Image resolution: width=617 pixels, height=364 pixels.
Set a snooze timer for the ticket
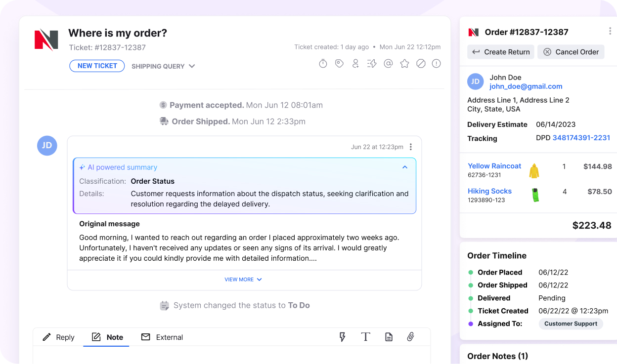[x=323, y=63]
